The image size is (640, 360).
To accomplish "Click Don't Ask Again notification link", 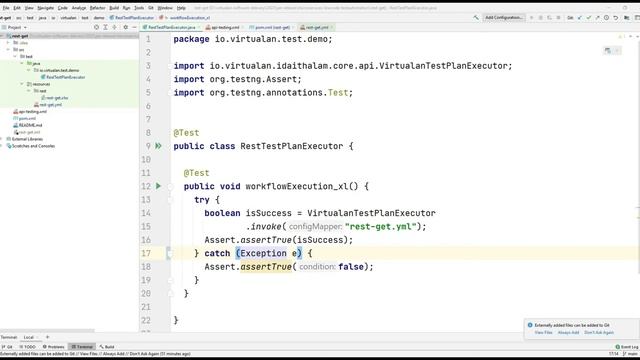I will tap(599, 333).
